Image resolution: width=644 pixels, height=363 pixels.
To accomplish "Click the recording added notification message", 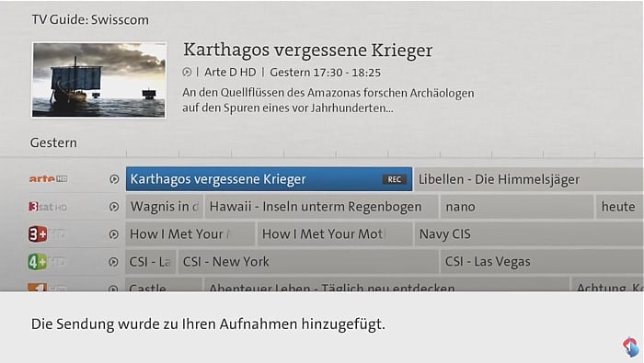I will point(208,324).
